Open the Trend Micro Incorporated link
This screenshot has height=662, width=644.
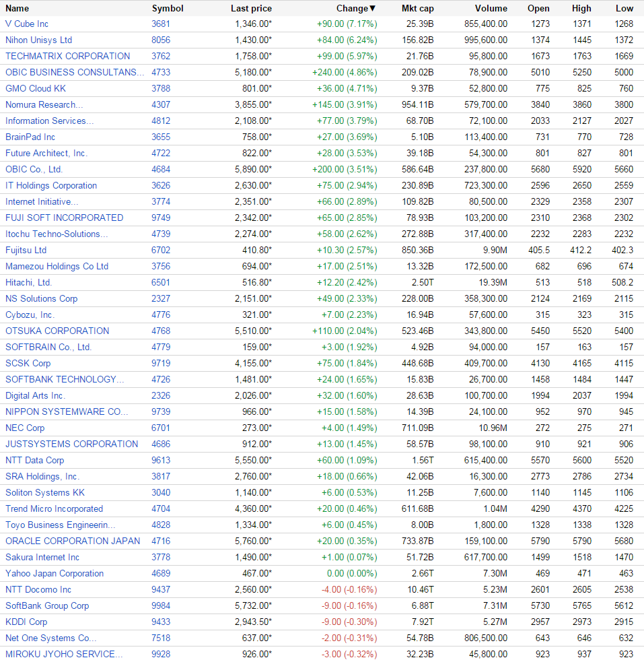click(x=54, y=509)
